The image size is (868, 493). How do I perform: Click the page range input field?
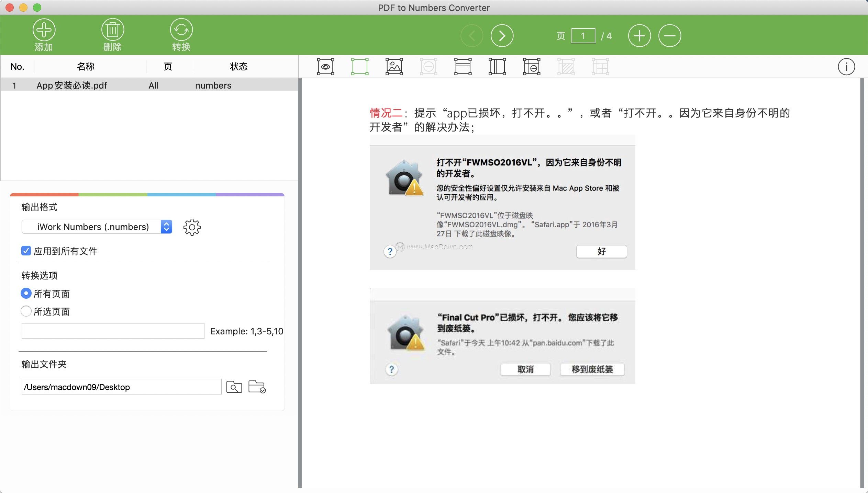tap(113, 331)
